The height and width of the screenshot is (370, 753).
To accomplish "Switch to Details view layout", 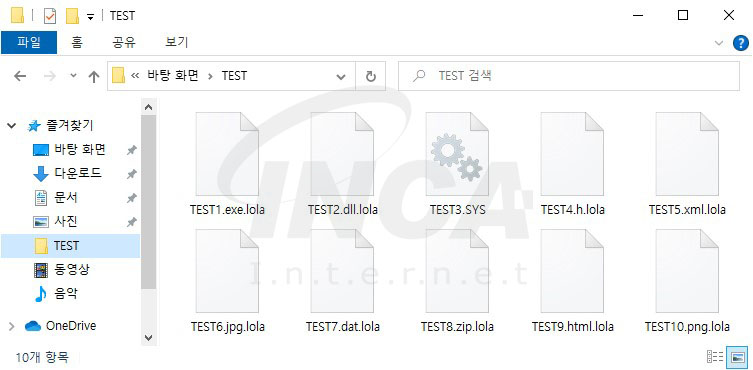I will point(715,357).
